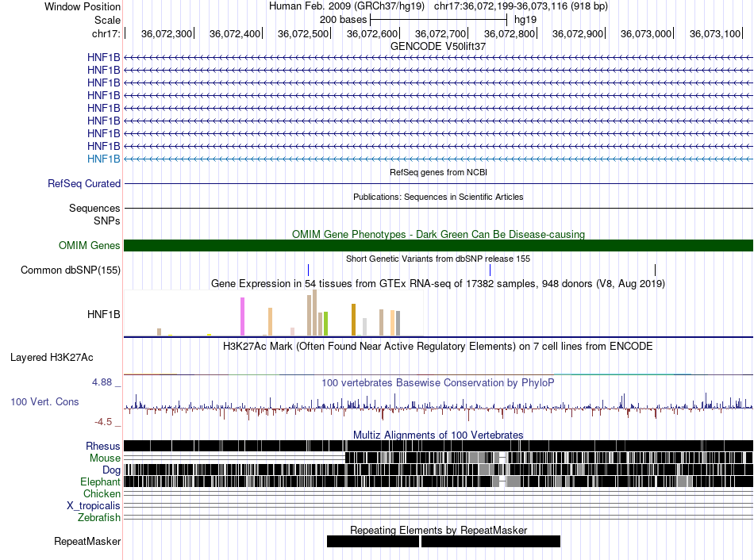
Task: Click the Dog alignment label
Action: pos(111,470)
